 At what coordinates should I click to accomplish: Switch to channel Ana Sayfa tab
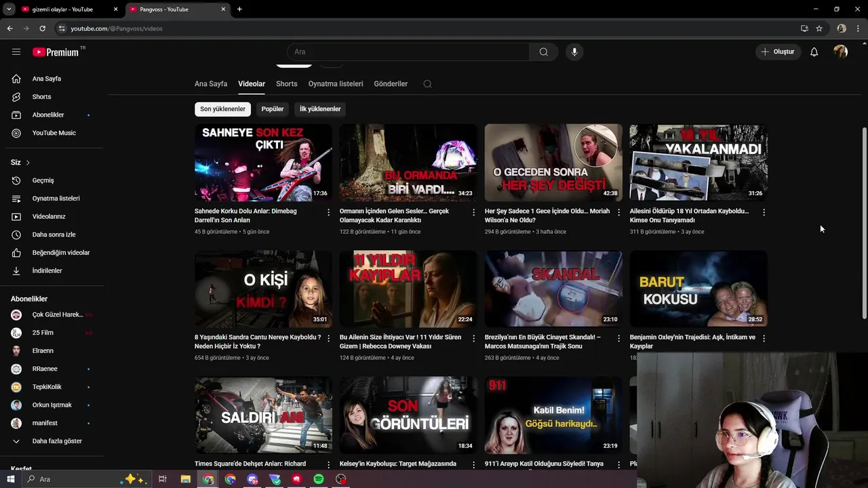tap(211, 84)
